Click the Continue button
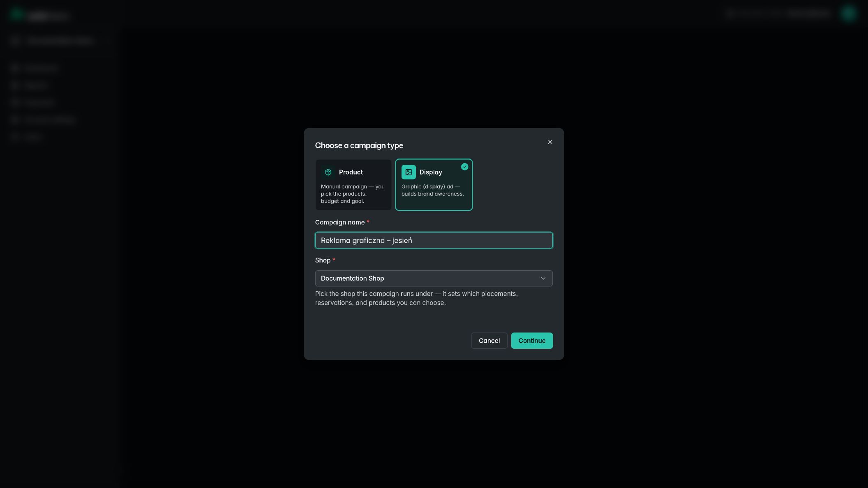This screenshot has width=868, height=488. [x=532, y=341]
